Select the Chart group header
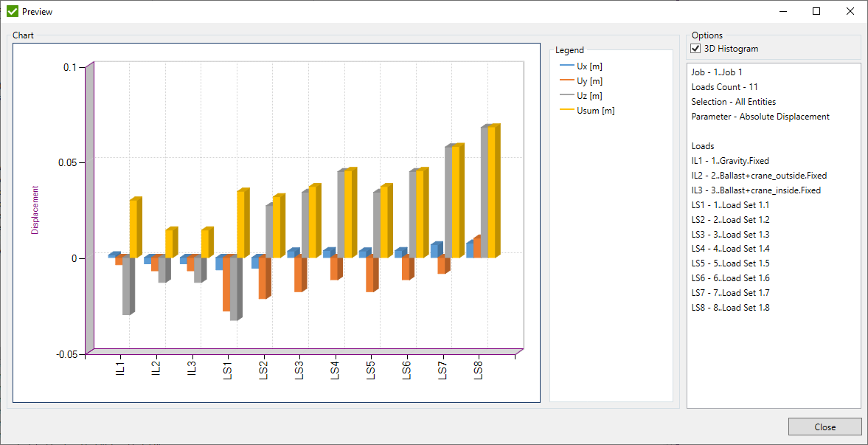This screenshot has width=868, height=445. pos(23,35)
